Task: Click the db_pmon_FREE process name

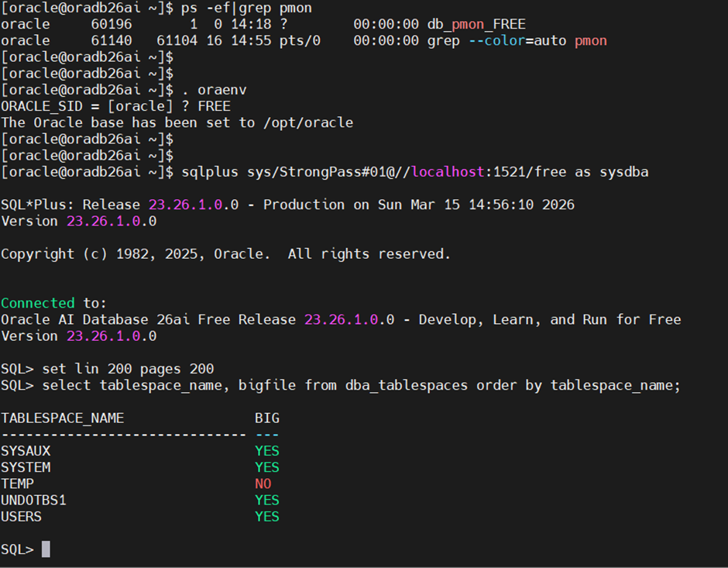Action: (x=476, y=24)
